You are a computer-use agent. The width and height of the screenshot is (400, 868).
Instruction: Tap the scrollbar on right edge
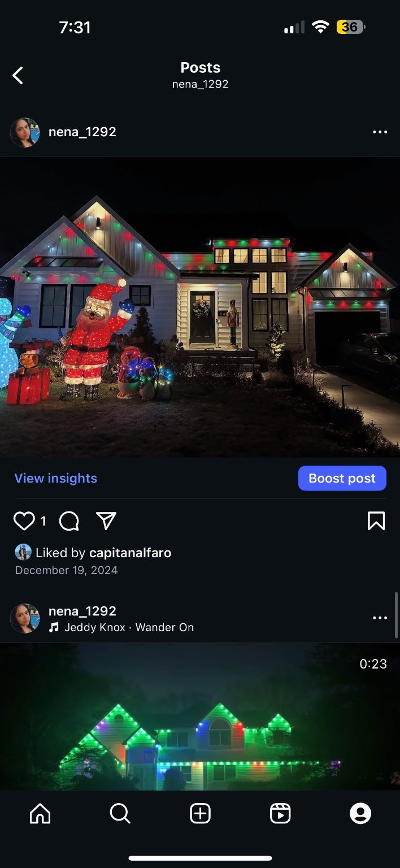tap(397, 614)
